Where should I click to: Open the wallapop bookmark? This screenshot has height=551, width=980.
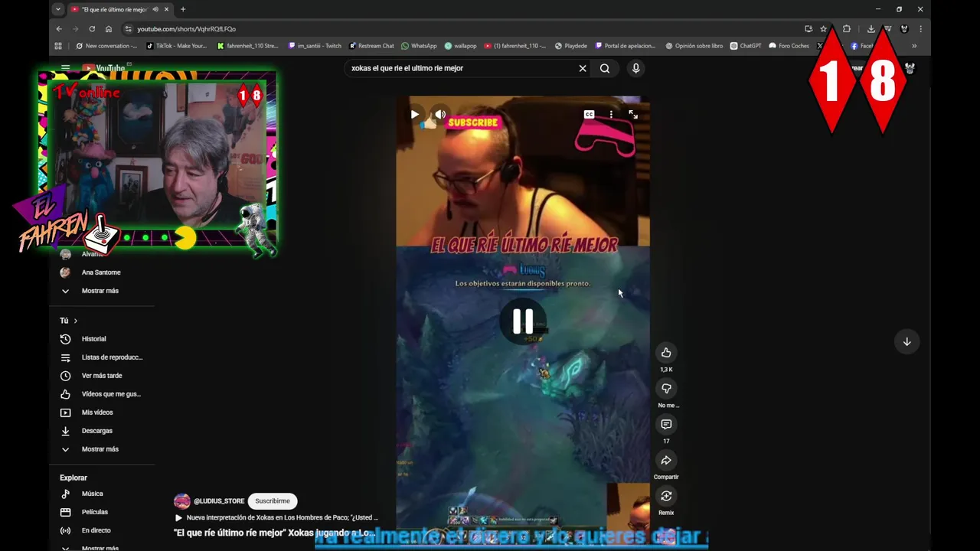tap(461, 46)
